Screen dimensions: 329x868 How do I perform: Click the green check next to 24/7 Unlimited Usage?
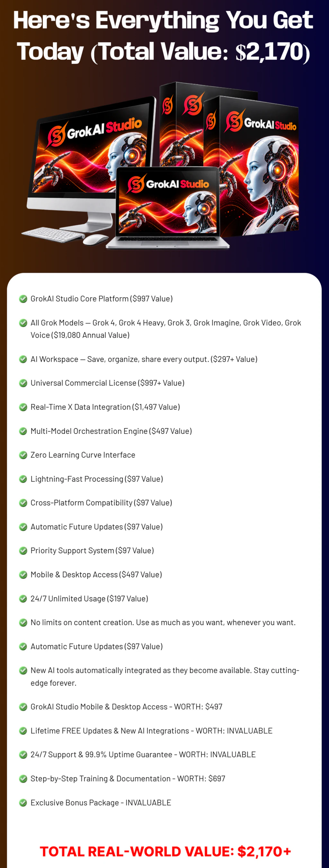(x=23, y=599)
